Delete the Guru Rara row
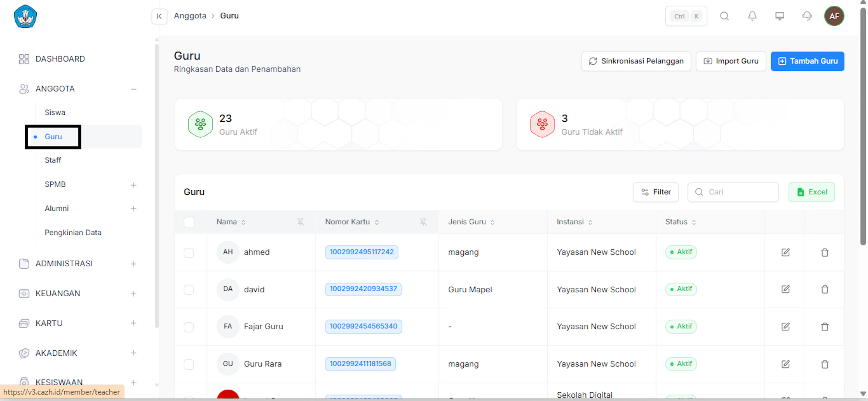 [825, 364]
